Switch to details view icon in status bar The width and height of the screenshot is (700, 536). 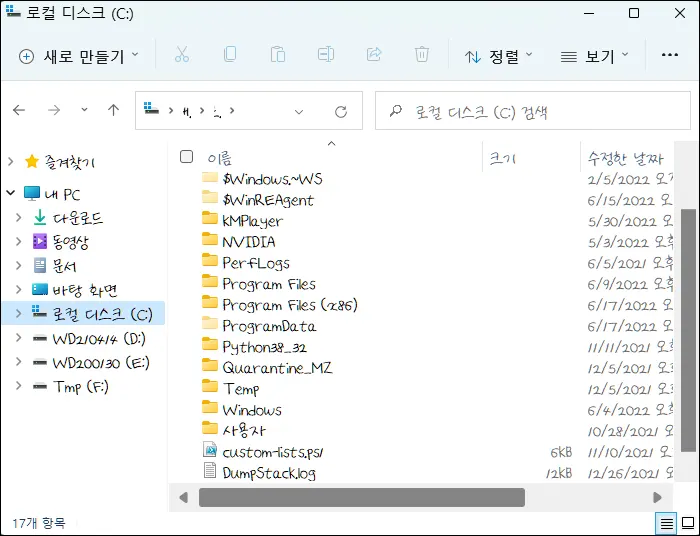click(x=666, y=523)
